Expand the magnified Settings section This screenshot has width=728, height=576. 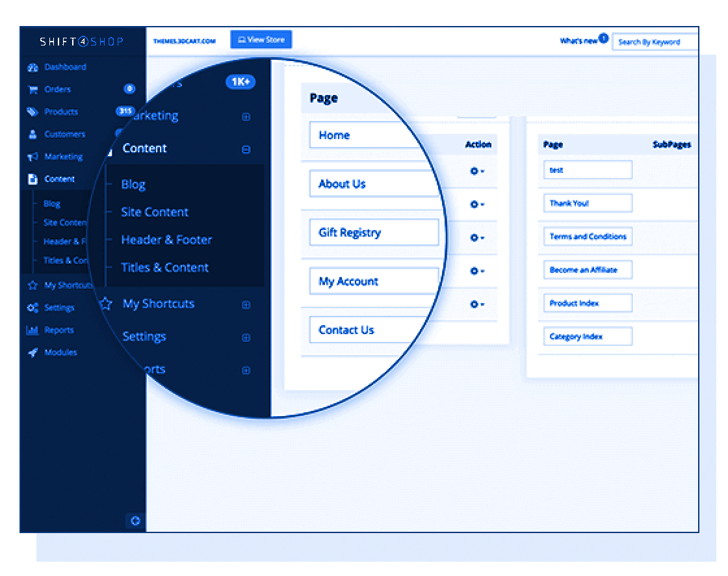tap(246, 337)
